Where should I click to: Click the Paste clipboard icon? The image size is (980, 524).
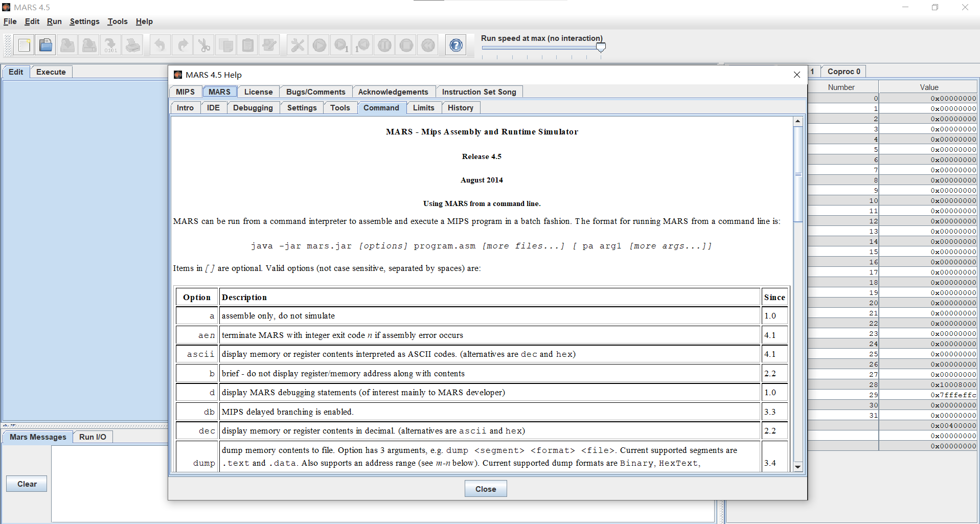[x=247, y=45]
